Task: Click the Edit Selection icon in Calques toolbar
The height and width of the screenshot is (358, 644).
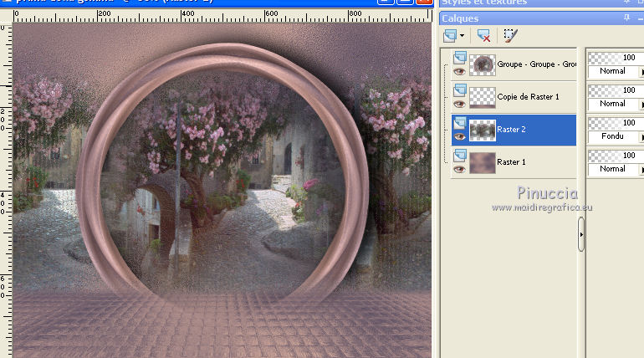Action: 510,36
